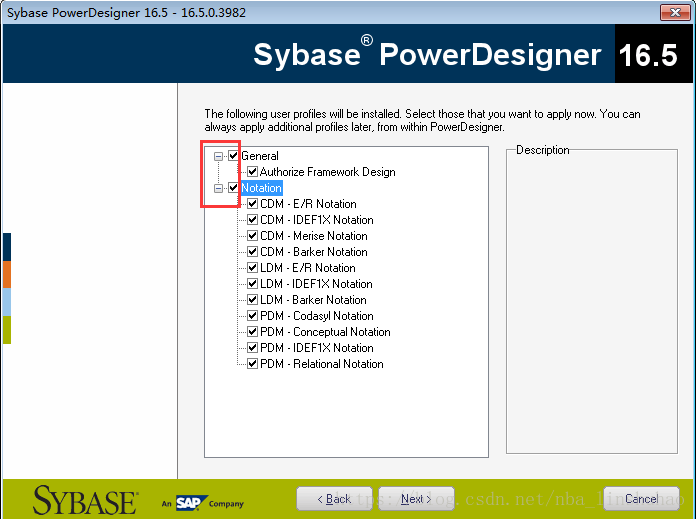Uncheck PDM - Codasyl Notation checkbox
Image resolution: width=696 pixels, height=519 pixels.
point(253,315)
